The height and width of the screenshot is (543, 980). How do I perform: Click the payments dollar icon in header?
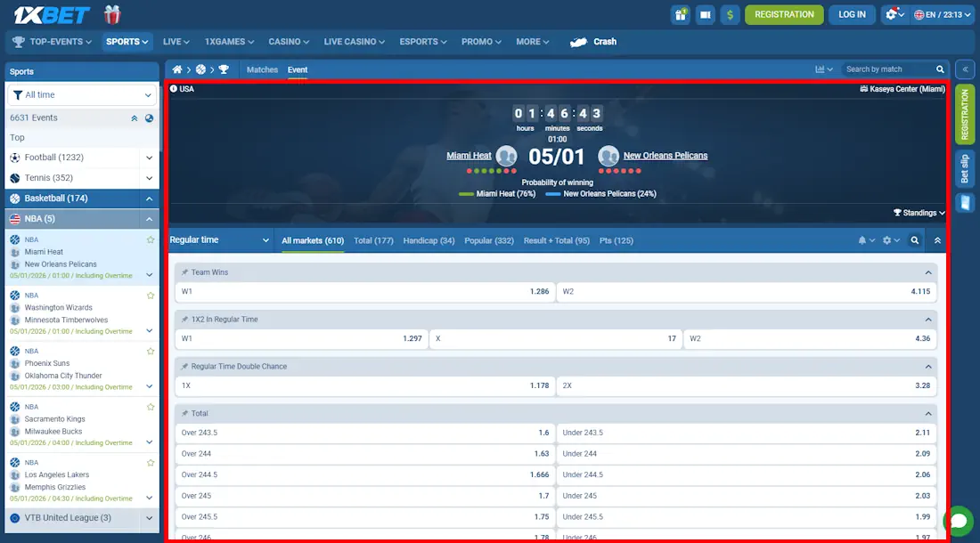point(731,15)
